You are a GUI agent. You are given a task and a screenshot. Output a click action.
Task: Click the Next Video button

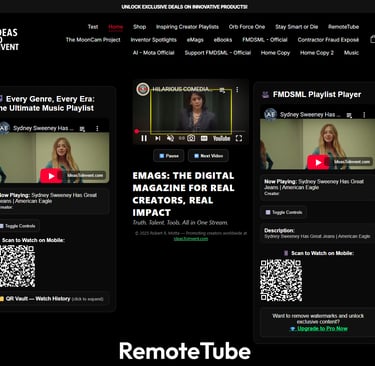(208, 156)
